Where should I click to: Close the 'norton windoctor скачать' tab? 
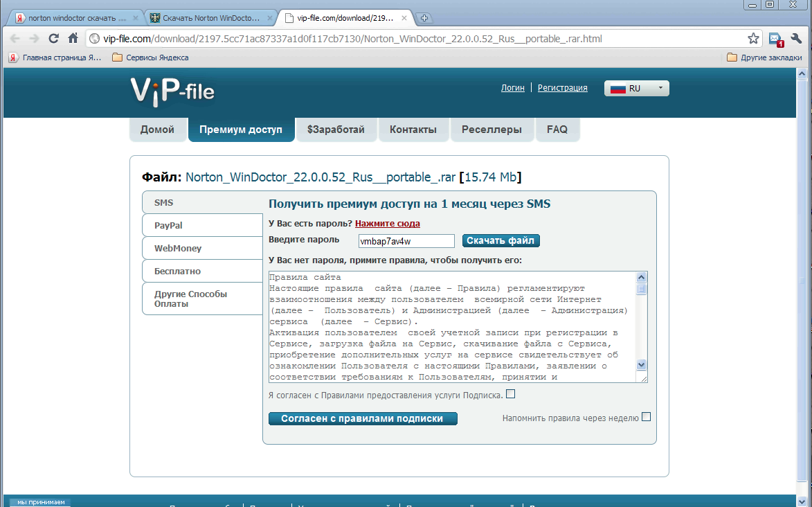point(136,18)
